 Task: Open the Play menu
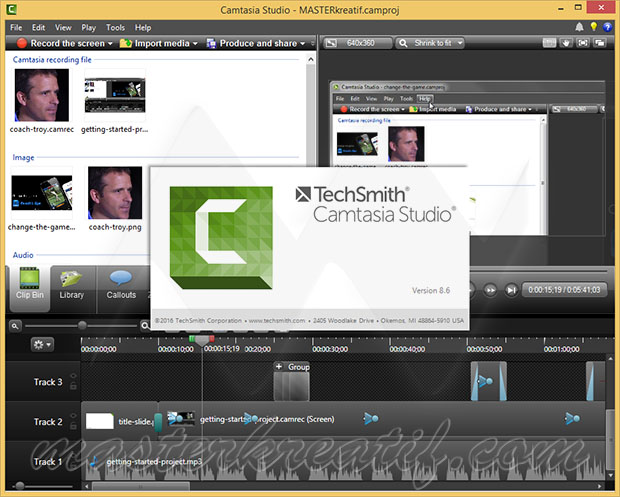click(87, 28)
